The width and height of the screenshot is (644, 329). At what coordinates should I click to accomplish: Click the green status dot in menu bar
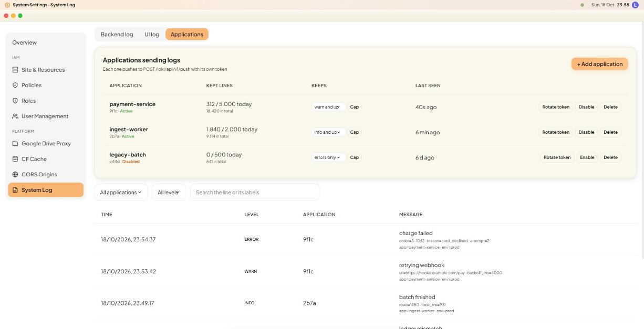point(582,5)
